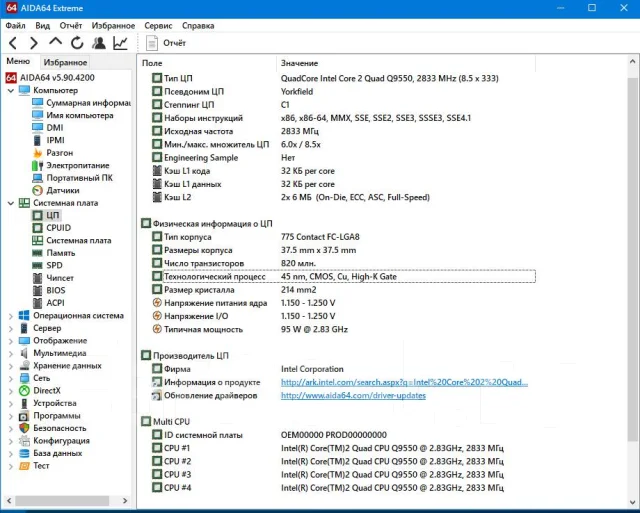Click the Поле column header
The image size is (640, 513).
tap(207, 63)
